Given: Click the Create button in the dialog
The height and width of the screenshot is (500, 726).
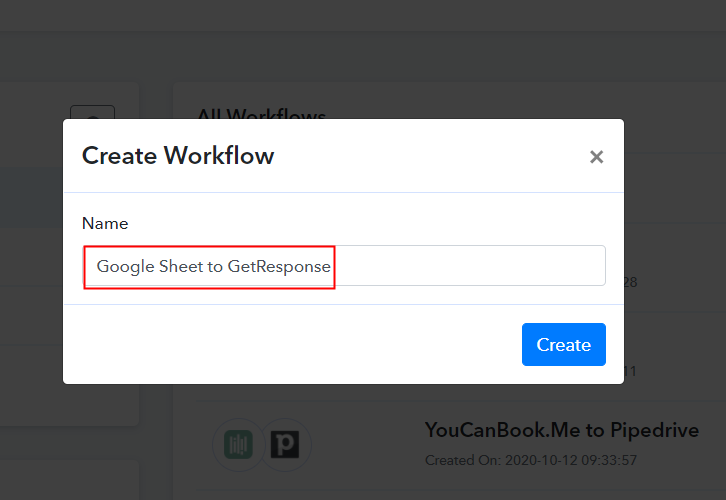Looking at the screenshot, I should pos(563,344).
